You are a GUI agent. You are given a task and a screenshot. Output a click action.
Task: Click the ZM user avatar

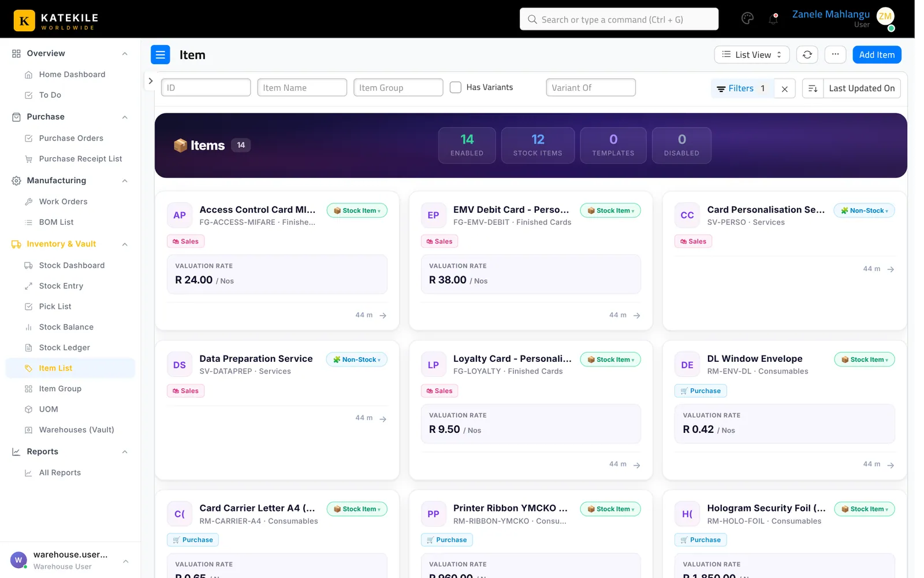point(885,17)
